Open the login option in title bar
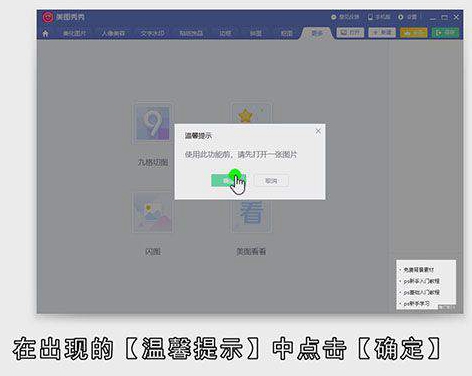 (x=345, y=17)
